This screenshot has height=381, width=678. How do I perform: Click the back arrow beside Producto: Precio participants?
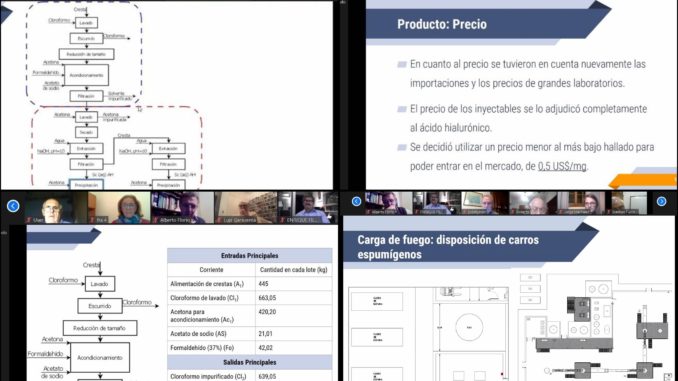pyautogui.click(x=356, y=202)
